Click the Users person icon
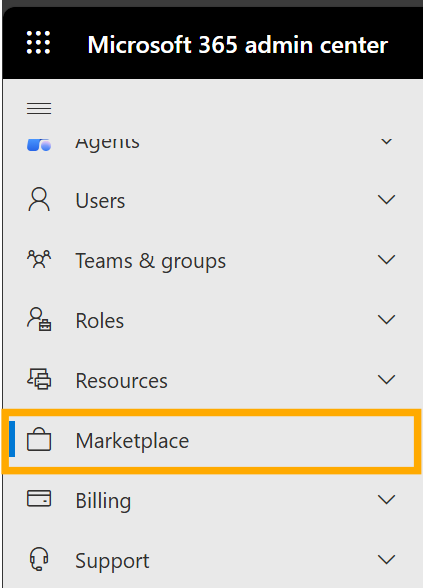 pyautogui.click(x=39, y=200)
